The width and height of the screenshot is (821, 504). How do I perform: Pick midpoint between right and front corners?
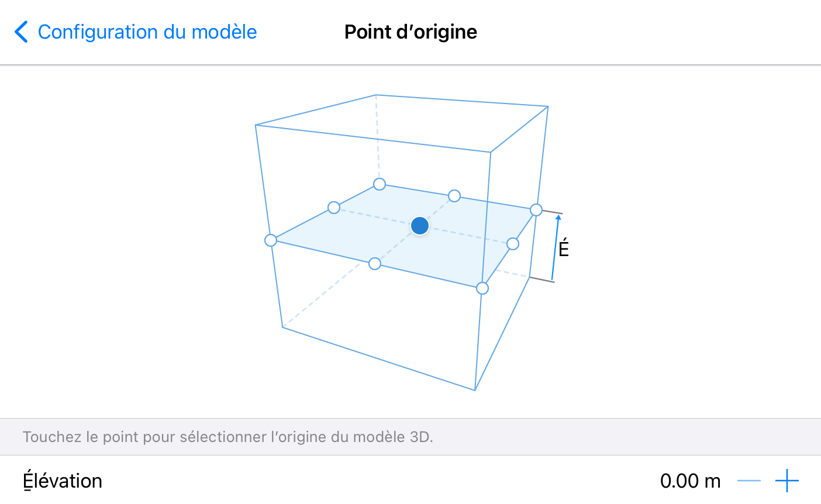coord(513,244)
